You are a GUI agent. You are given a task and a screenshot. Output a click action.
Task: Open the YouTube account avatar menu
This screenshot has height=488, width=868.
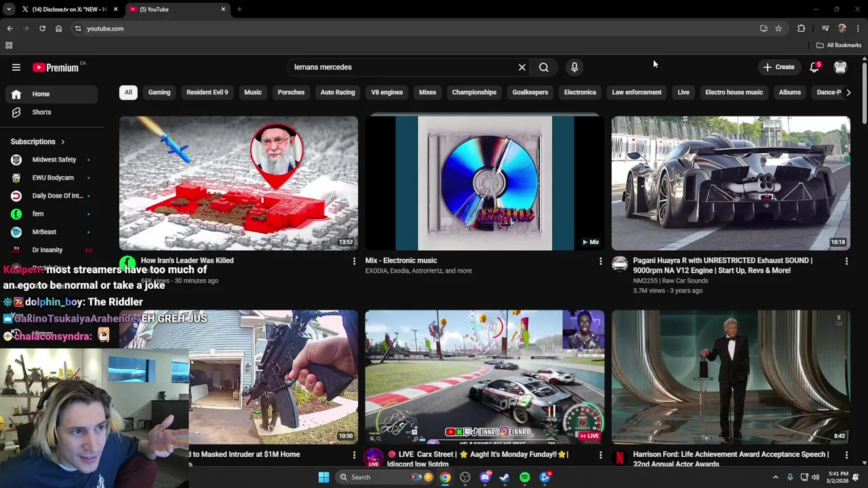point(840,67)
